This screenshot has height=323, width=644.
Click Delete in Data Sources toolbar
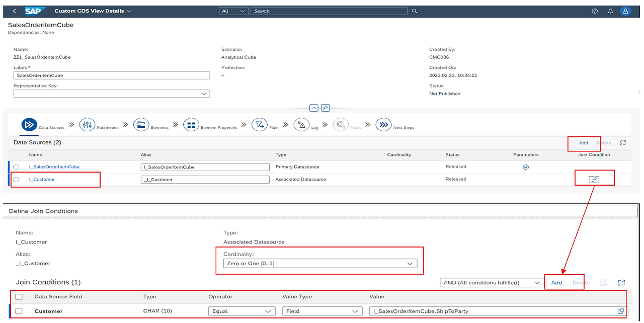[x=604, y=143]
